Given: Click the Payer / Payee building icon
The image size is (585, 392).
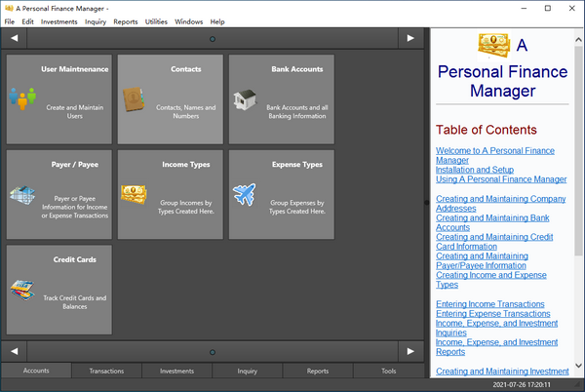Looking at the screenshot, I should coord(22,195).
